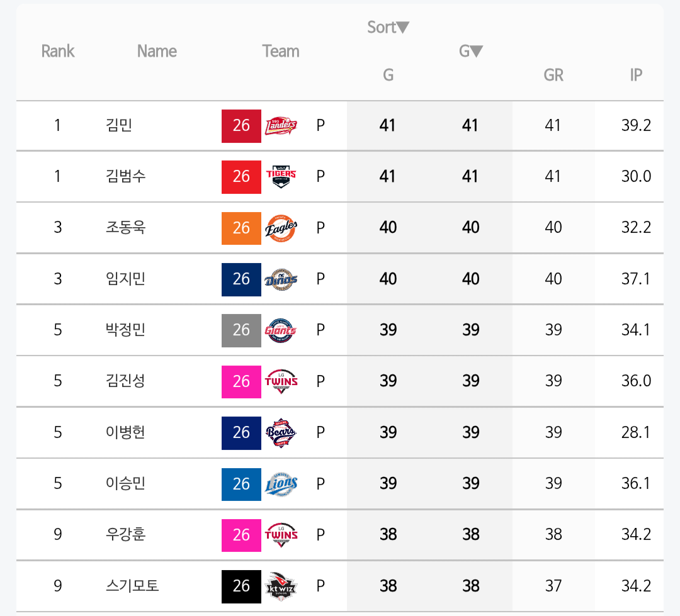Click the Name column header
Screen dimensions: 680x616
point(157,51)
